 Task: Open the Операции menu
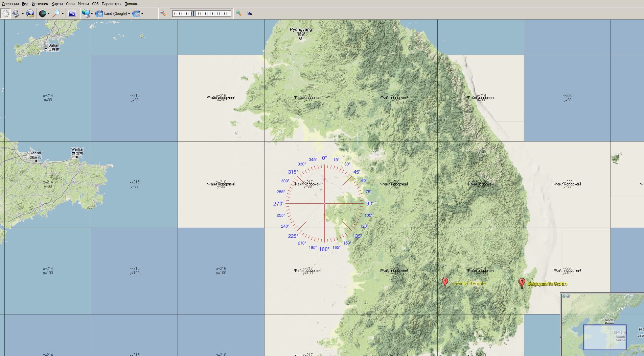pos(10,4)
